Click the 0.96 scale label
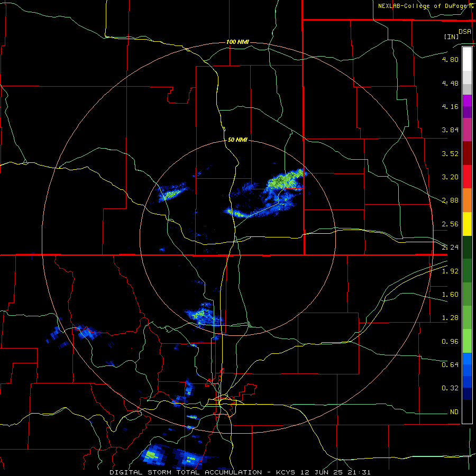 pyautogui.click(x=450, y=342)
